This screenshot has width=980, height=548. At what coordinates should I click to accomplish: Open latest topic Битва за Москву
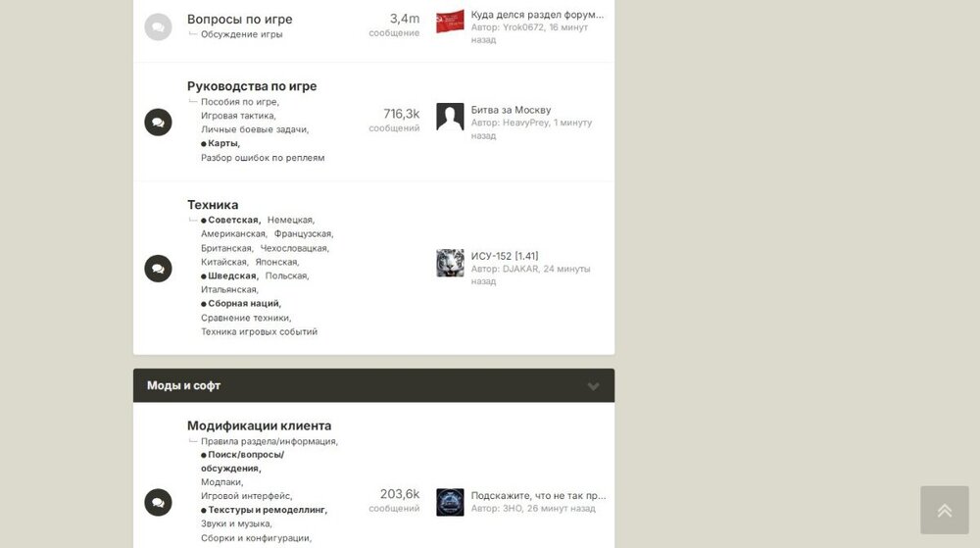[x=511, y=110]
